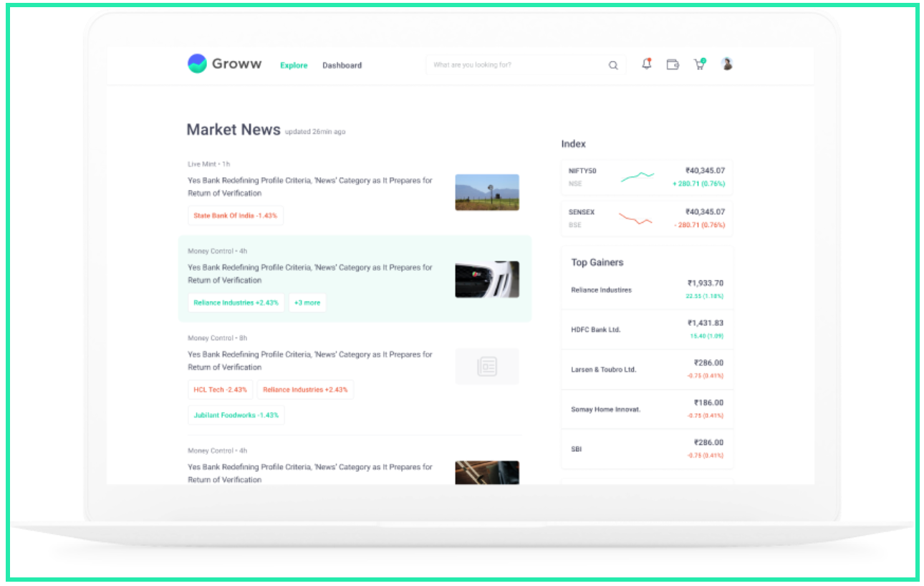Open the Live Mint news thumbnail
The height and width of the screenshot is (586, 924).
pos(487,192)
